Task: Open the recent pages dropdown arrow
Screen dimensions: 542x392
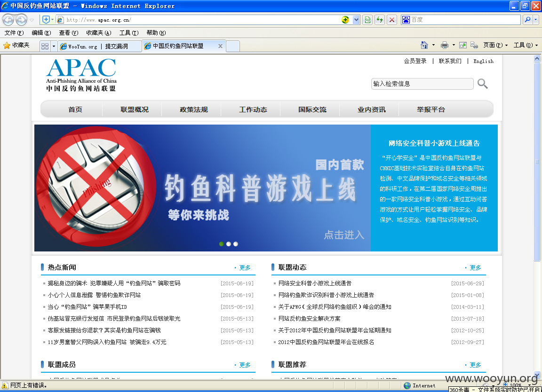Action: click(x=32, y=20)
